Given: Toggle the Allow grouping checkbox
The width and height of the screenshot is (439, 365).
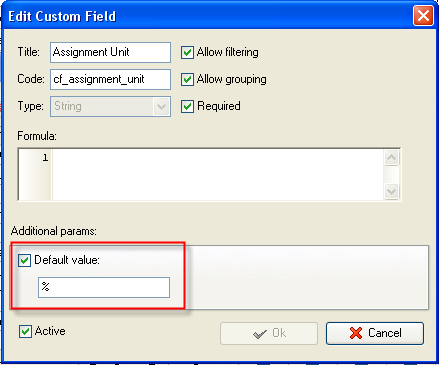Looking at the screenshot, I should 187,79.
